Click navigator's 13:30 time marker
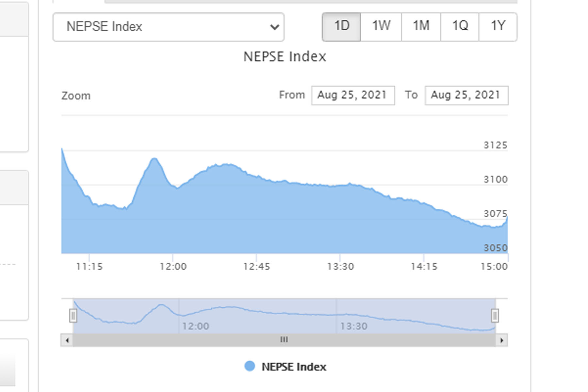Screen dimensions: 588x392 354,326
